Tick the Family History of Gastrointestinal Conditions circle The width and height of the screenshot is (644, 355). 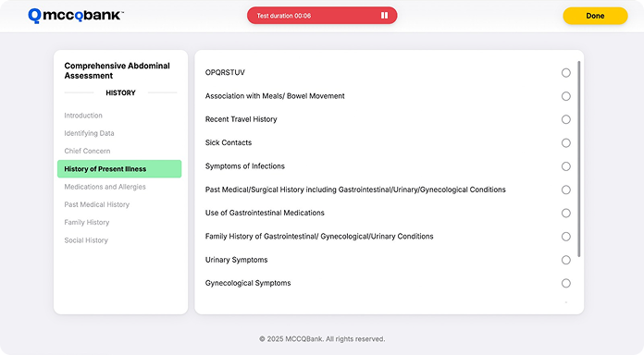click(x=566, y=237)
